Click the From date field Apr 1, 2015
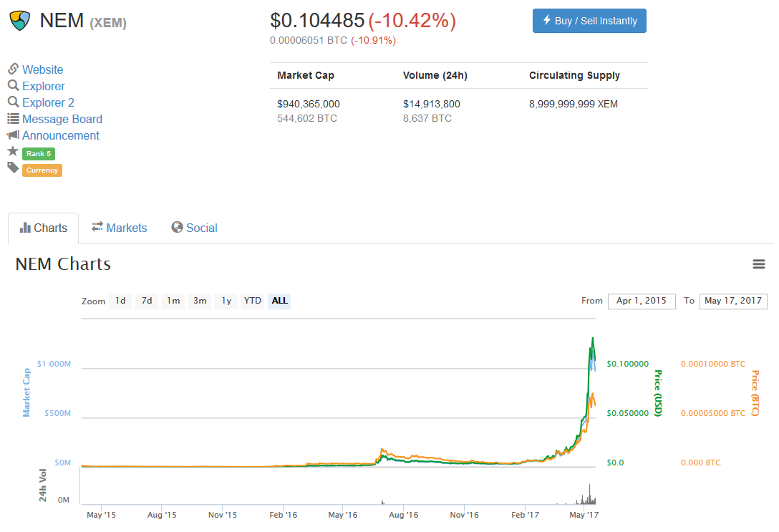The image size is (779, 532). (x=642, y=301)
